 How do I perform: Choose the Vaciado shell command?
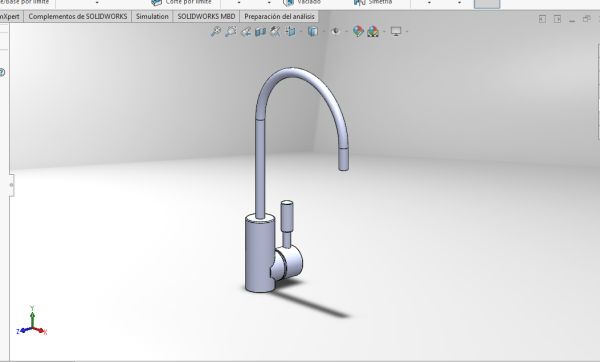click(x=302, y=2)
